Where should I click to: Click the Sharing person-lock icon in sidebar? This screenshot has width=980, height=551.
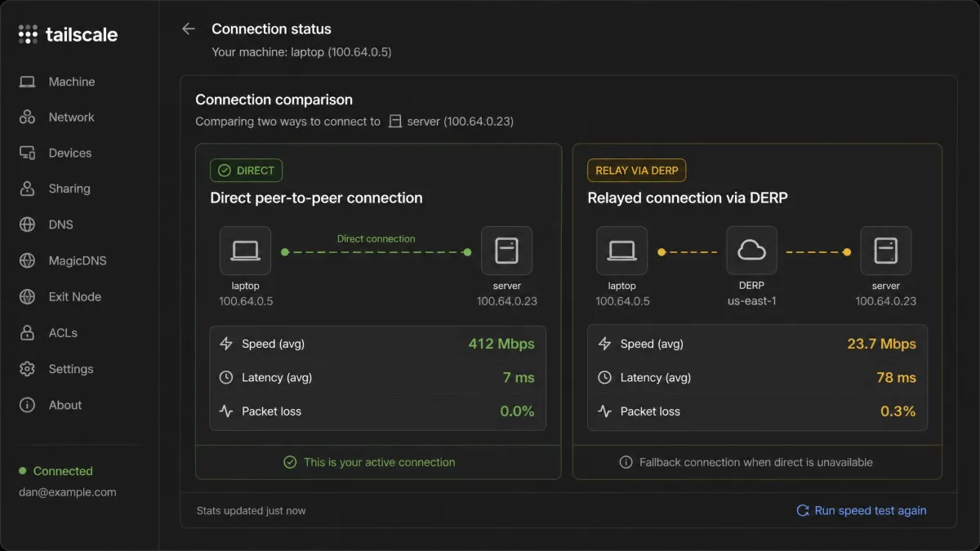pyautogui.click(x=27, y=189)
